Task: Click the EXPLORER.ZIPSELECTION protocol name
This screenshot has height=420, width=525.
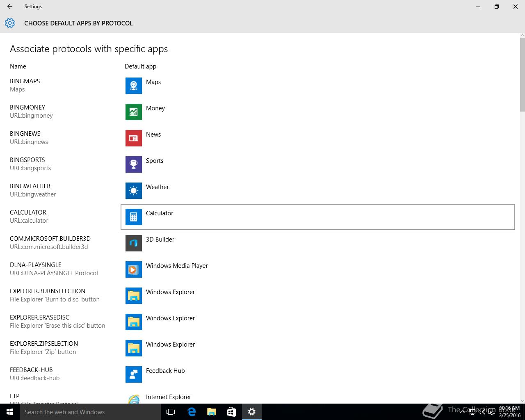Action: 44,344
